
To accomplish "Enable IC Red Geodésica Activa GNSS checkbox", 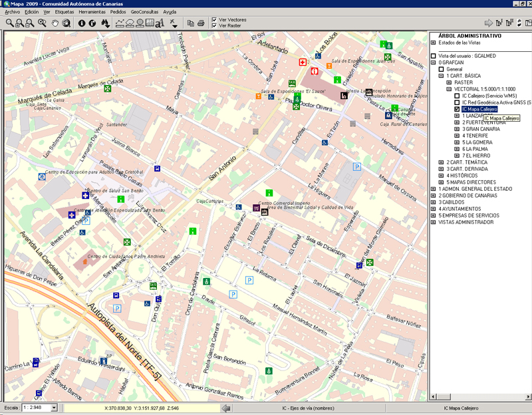I will (457, 102).
